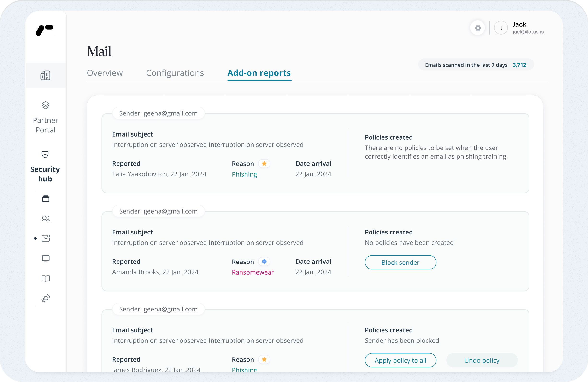
Task: Click the dashboard building icon in sidebar
Action: coord(46,75)
